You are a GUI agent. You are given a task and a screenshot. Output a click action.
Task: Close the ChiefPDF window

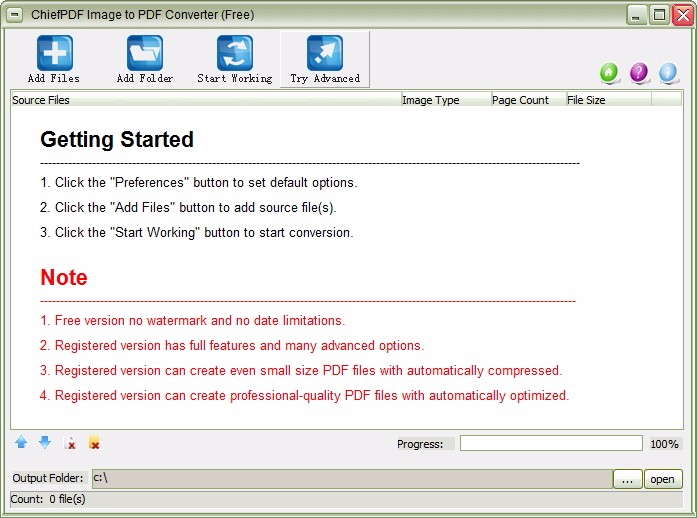[x=683, y=16]
